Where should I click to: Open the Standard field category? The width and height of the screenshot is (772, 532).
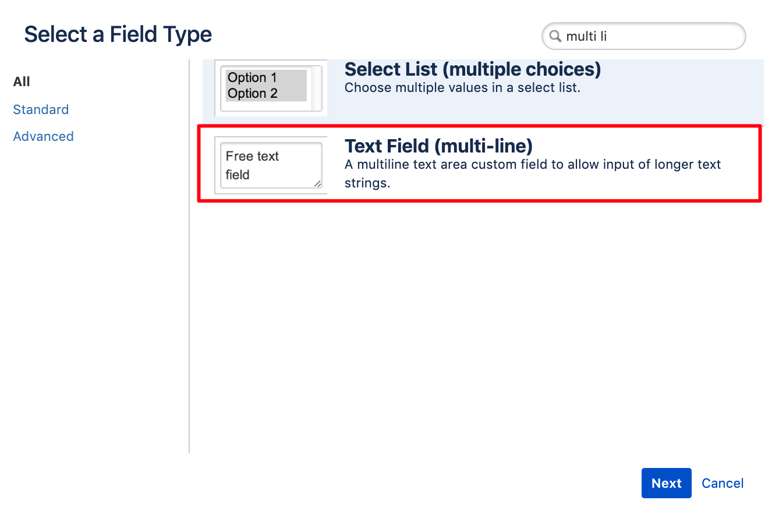[x=41, y=109]
